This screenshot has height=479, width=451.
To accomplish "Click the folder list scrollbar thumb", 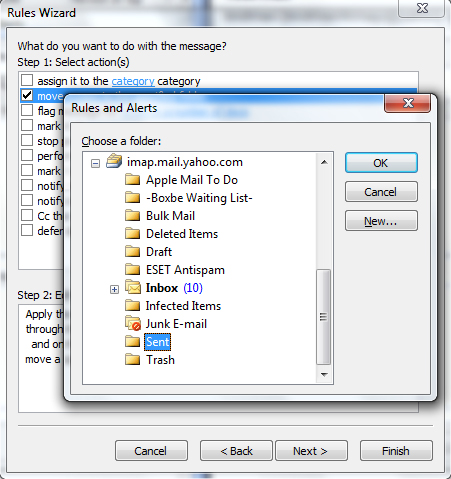I will [x=323, y=317].
